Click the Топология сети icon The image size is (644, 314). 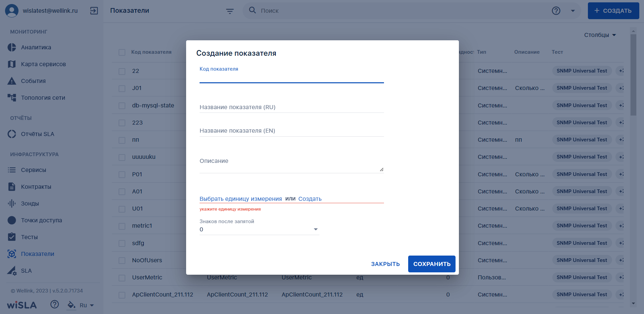pyautogui.click(x=12, y=98)
